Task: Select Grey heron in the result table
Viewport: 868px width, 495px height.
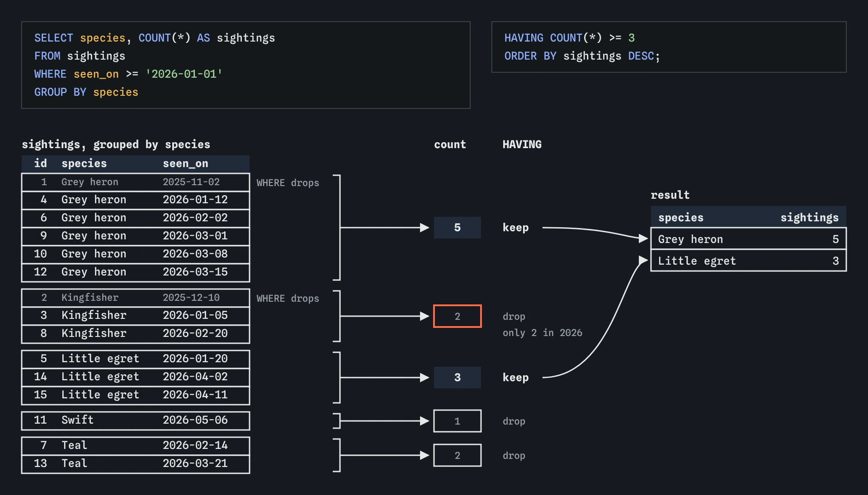Action: [690, 239]
